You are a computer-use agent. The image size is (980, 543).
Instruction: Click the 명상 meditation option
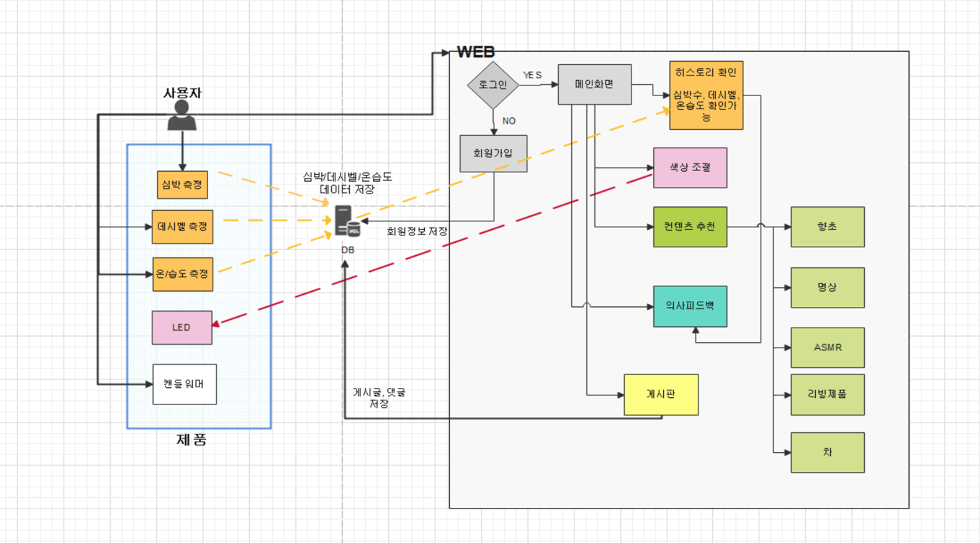coord(827,288)
